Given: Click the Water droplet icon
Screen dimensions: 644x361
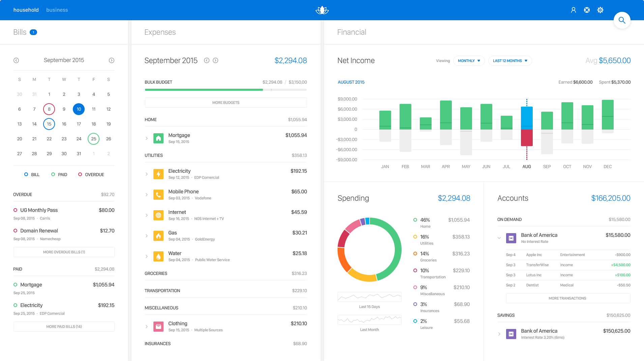Looking at the screenshot, I should pos(158,256).
